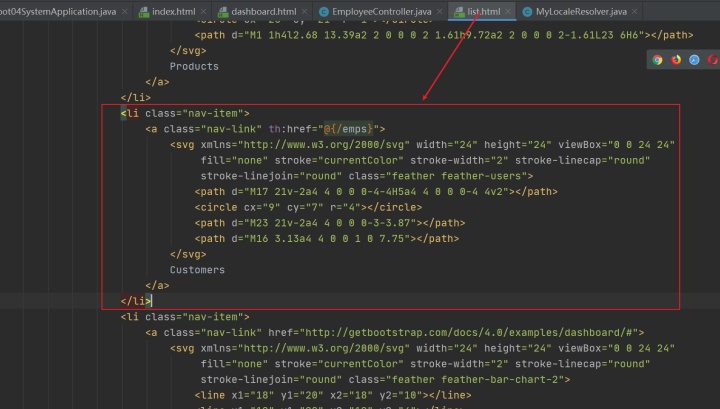Screen dimensions: 720x409
Task: Open page in Safari browser icon
Action: coord(694,60)
